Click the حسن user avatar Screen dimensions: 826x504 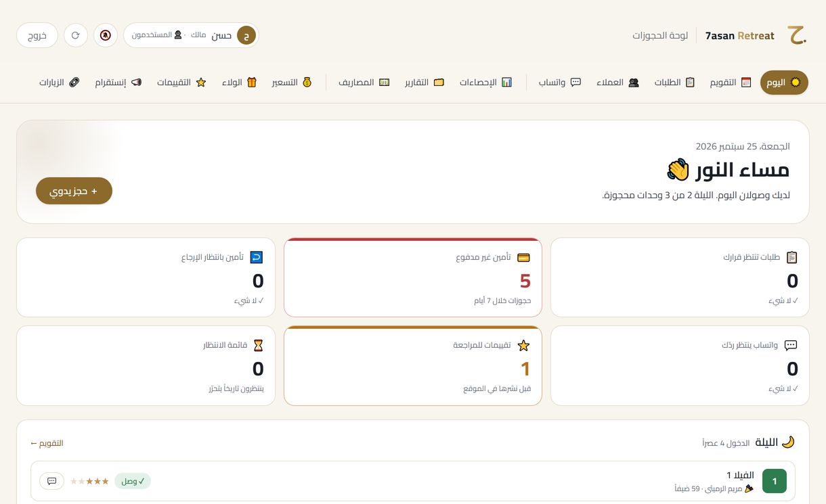[x=246, y=35]
